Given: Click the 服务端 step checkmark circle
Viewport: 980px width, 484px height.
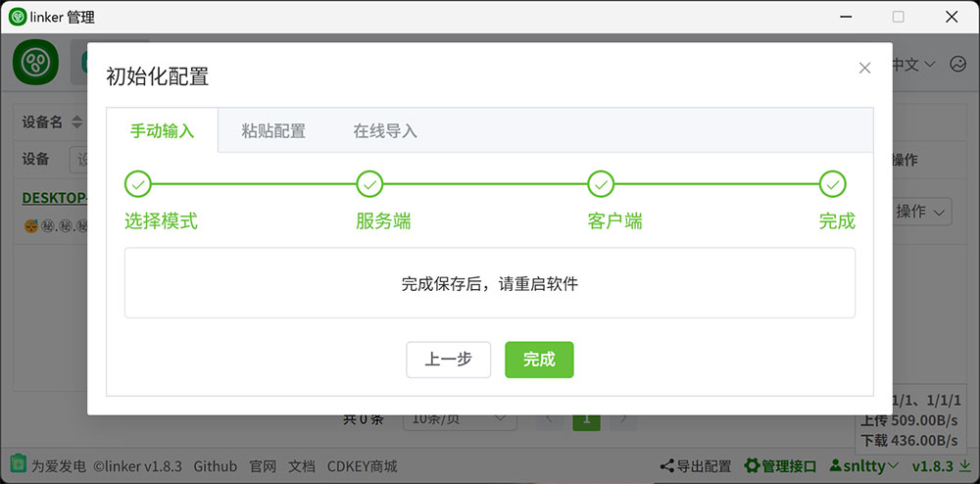Looking at the screenshot, I should [x=369, y=184].
